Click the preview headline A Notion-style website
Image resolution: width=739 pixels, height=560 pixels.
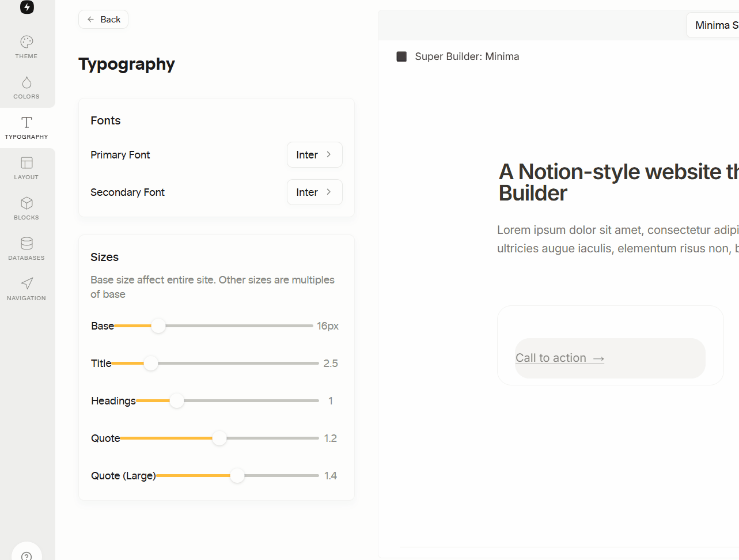619,182
